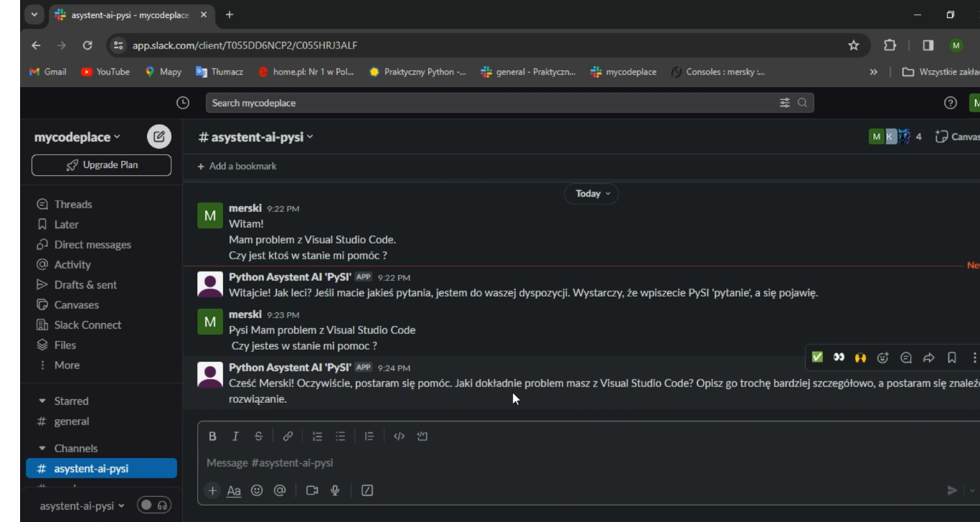Toggle the Aa formatting toolbar
This screenshot has height=522, width=980.
234,490
